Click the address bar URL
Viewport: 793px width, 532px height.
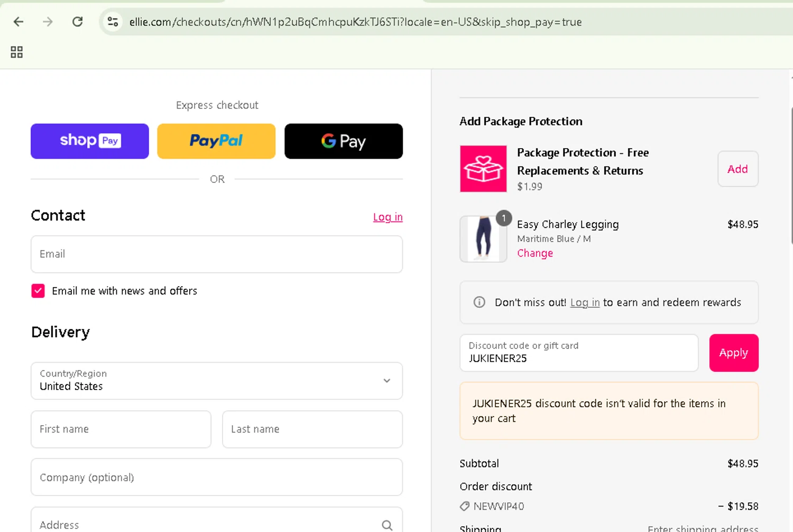pyautogui.click(x=355, y=22)
